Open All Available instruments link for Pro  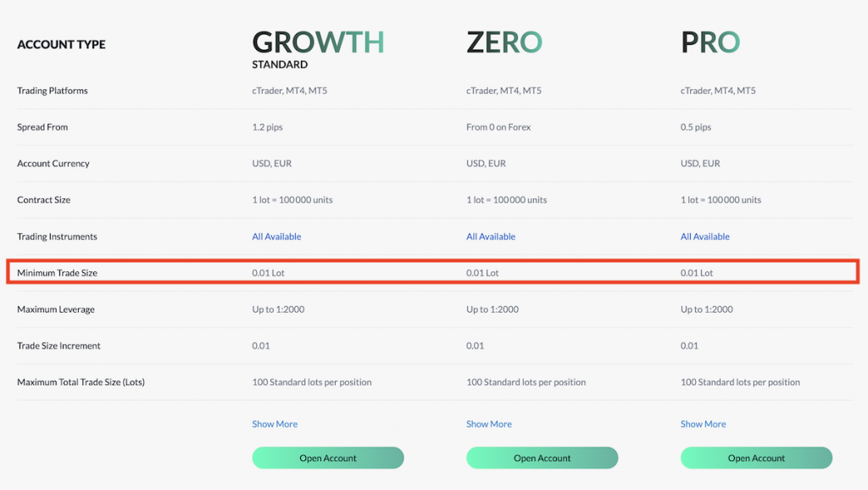pyautogui.click(x=704, y=237)
